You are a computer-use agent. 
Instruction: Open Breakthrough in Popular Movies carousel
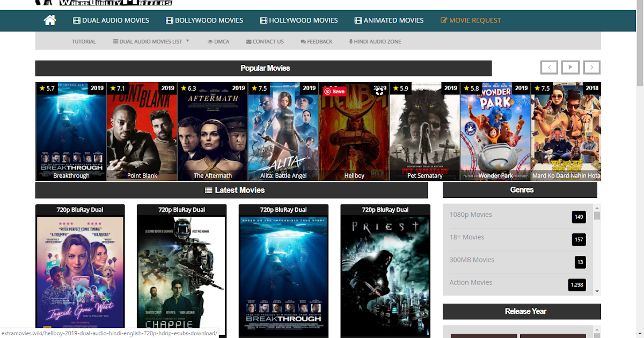coord(71,131)
